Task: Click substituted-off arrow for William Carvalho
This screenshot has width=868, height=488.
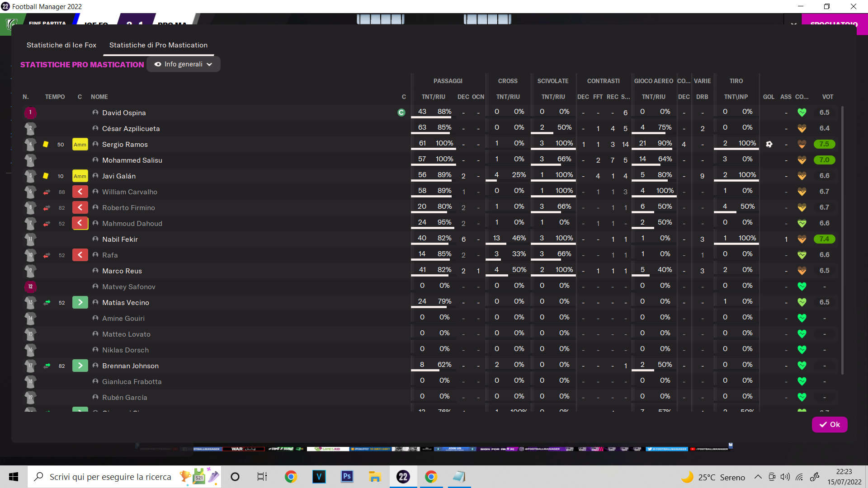Action: click(x=80, y=192)
